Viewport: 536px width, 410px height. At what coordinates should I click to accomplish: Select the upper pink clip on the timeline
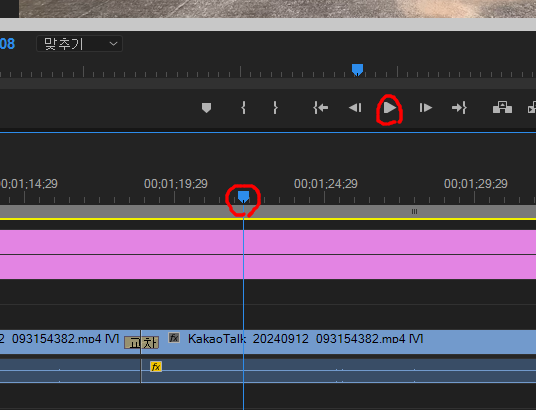click(x=268, y=242)
